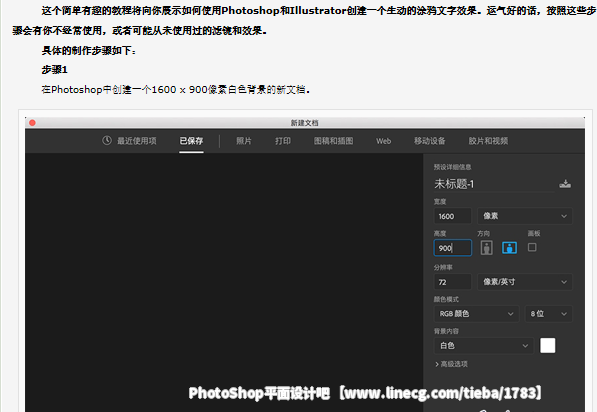Click the 步骤1 heading text
The height and width of the screenshot is (412, 597).
(x=55, y=70)
